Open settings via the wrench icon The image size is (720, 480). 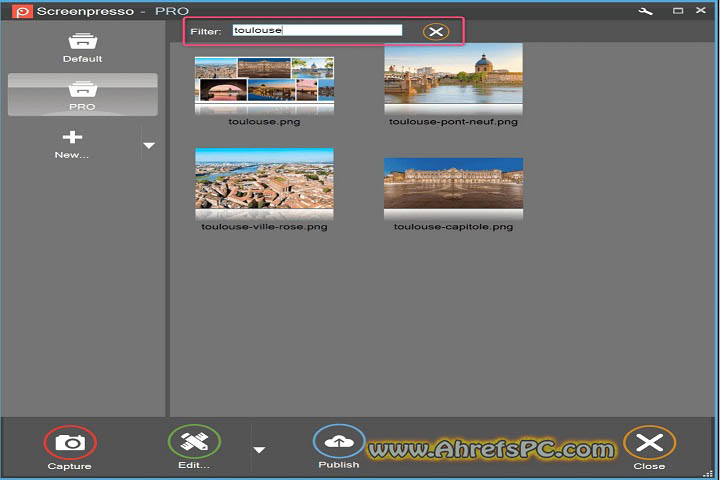[645, 11]
